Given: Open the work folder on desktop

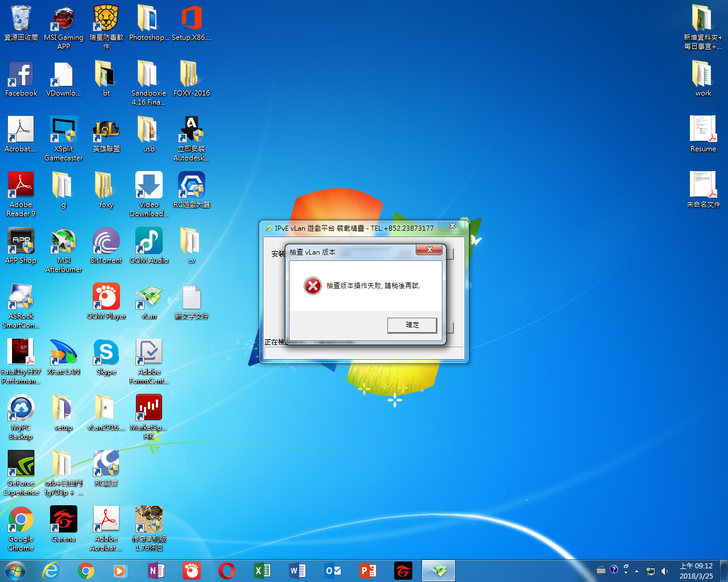Looking at the screenshot, I should (703, 76).
